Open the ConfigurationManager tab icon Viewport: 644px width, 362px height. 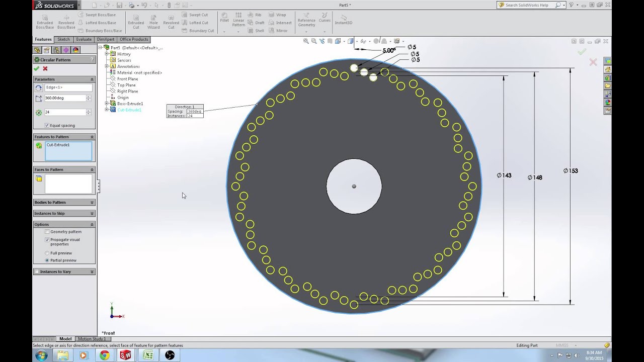click(56, 50)
